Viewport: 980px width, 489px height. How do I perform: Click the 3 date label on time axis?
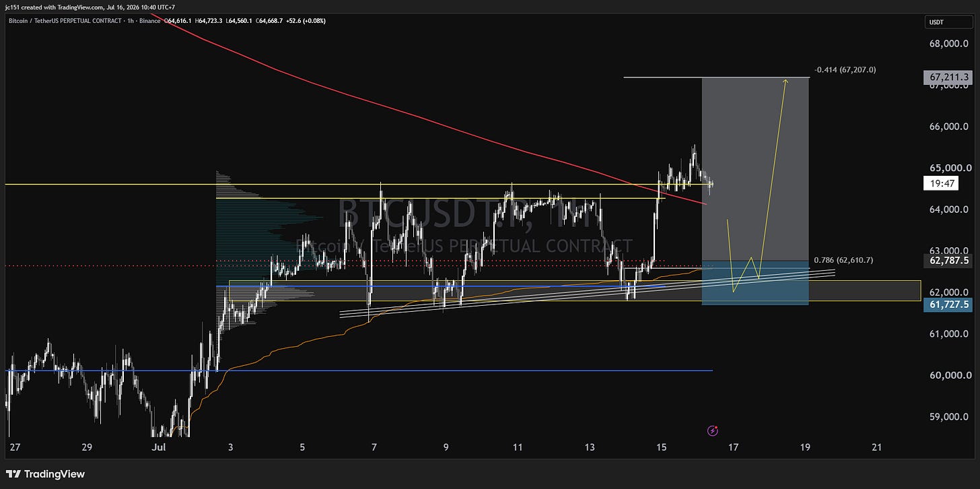231,447
